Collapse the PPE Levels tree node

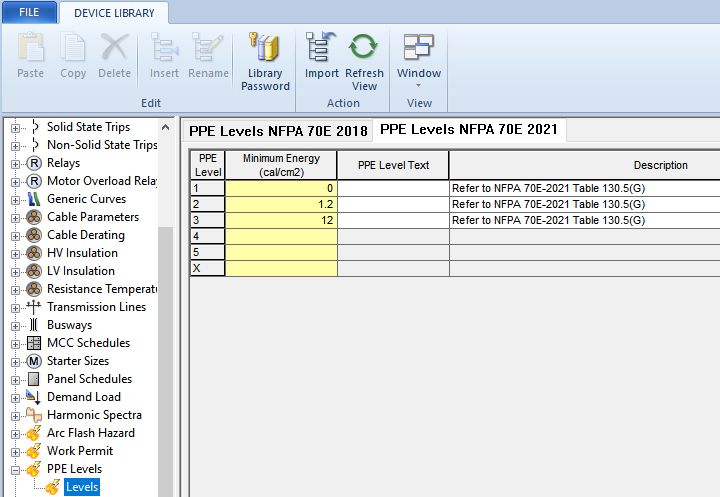[15, 469]
